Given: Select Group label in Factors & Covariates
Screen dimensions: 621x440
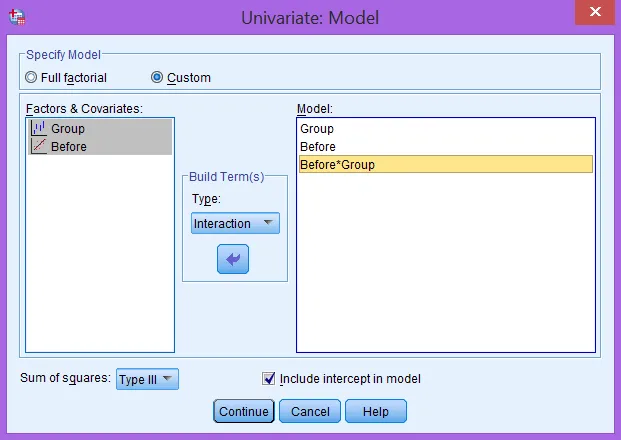Looking at the screenshot, I should [68, 128].
